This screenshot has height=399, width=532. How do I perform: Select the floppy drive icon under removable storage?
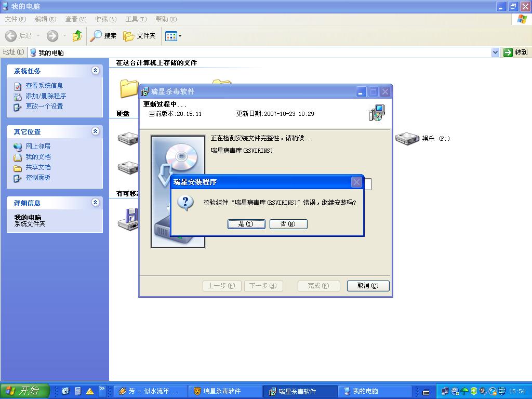tap(128, 219)
